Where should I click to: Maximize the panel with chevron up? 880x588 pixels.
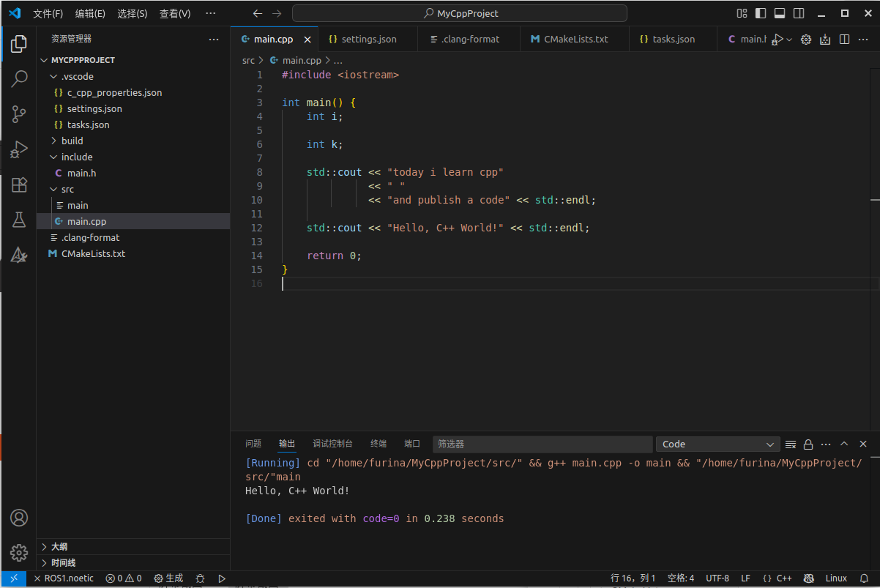click(x=844, y=444)
